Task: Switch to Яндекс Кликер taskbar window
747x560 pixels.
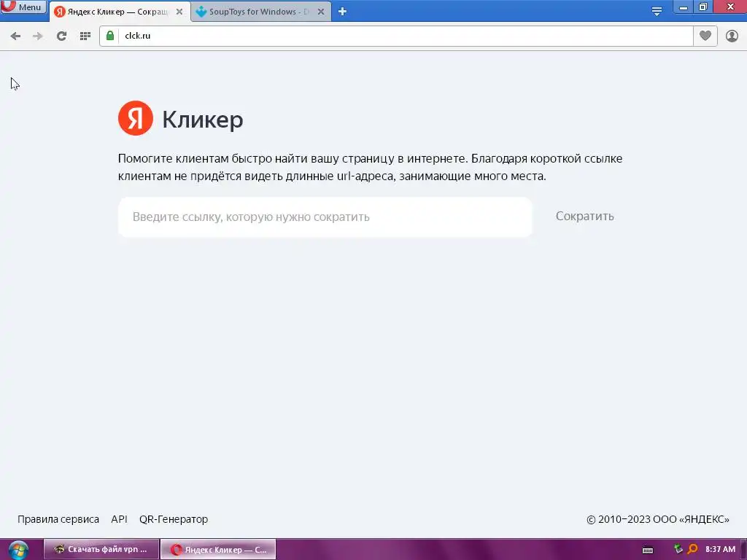Action: pyautogui.click(x=218, y=549)
